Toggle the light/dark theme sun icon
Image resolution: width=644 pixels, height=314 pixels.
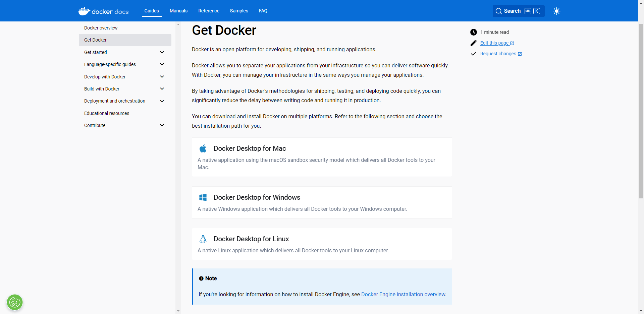(556, 11)
